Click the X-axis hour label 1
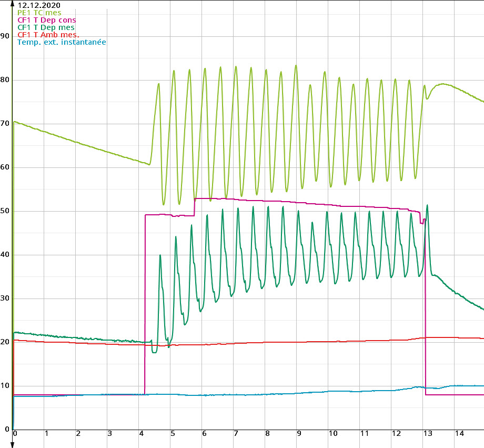The height and width of the screenshot is (448, 484). point(47,433)
